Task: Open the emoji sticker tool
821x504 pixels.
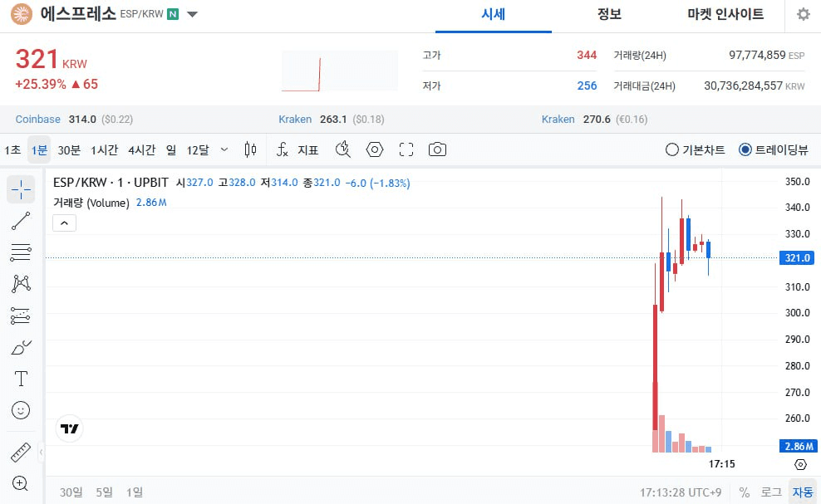Action: [21, 410]
